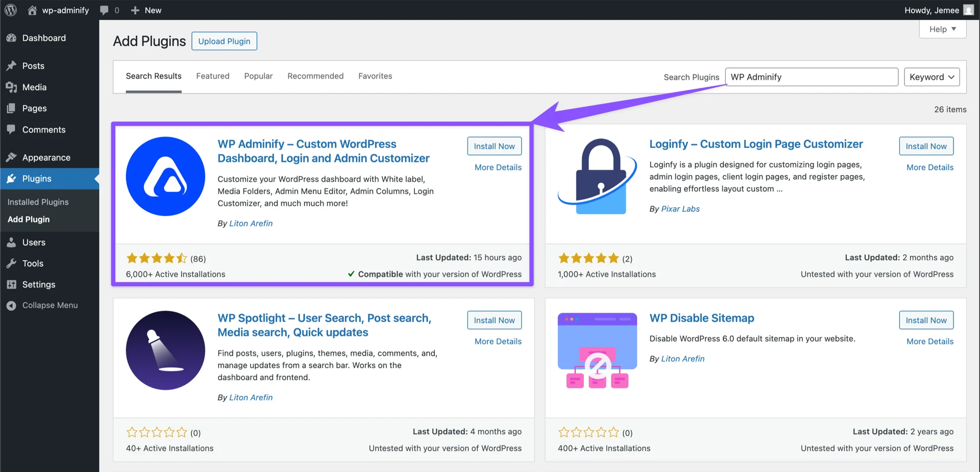The height and width of the screenshot is (472, 980).
Task: Click the WordPress logo in the admin bar
Action: click(x=11, y=10)
